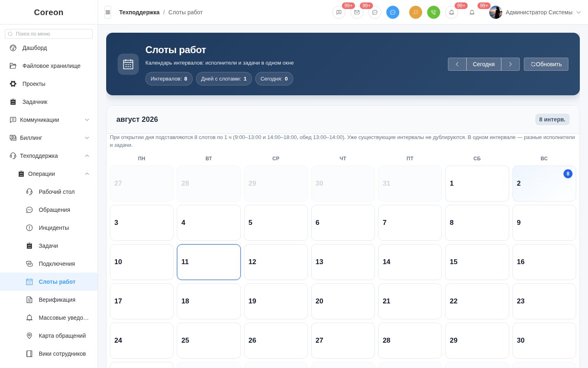Click the август 2026 month title

[137, 119]
